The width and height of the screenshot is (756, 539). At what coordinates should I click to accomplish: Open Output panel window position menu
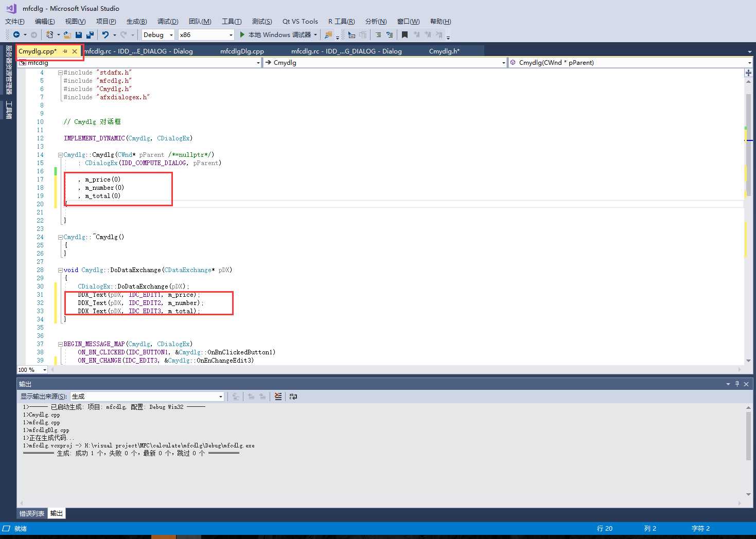[x=728, y=384]
